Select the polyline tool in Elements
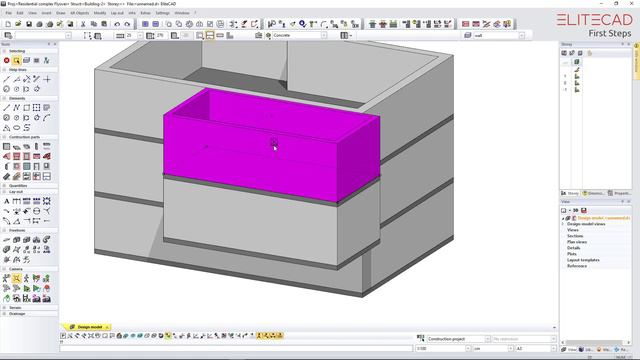The image size is (640, 360). point(16,108)
